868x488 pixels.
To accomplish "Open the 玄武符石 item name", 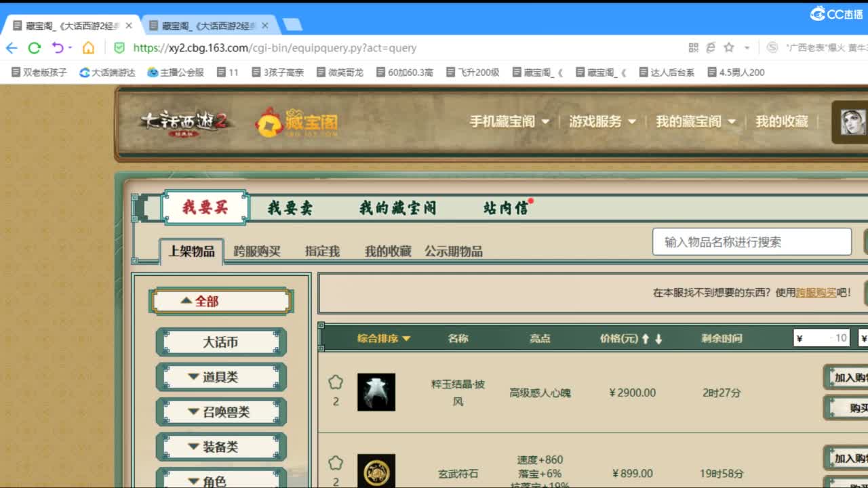I will 458,474.
